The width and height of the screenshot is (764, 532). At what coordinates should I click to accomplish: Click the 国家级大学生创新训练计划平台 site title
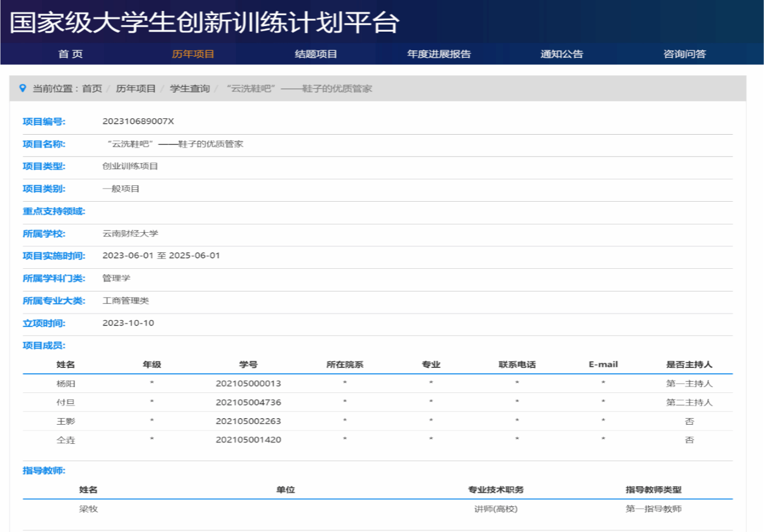pos(205,22)
